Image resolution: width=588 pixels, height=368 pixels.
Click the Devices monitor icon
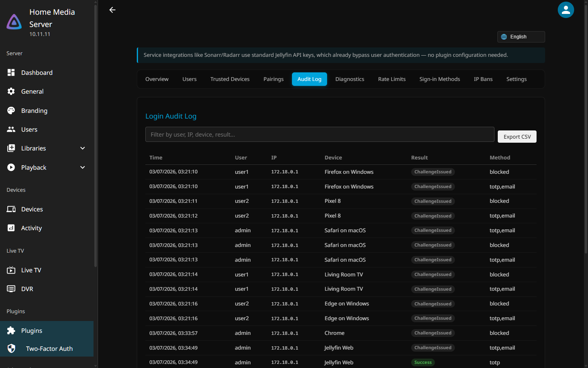tap(11, 209)
